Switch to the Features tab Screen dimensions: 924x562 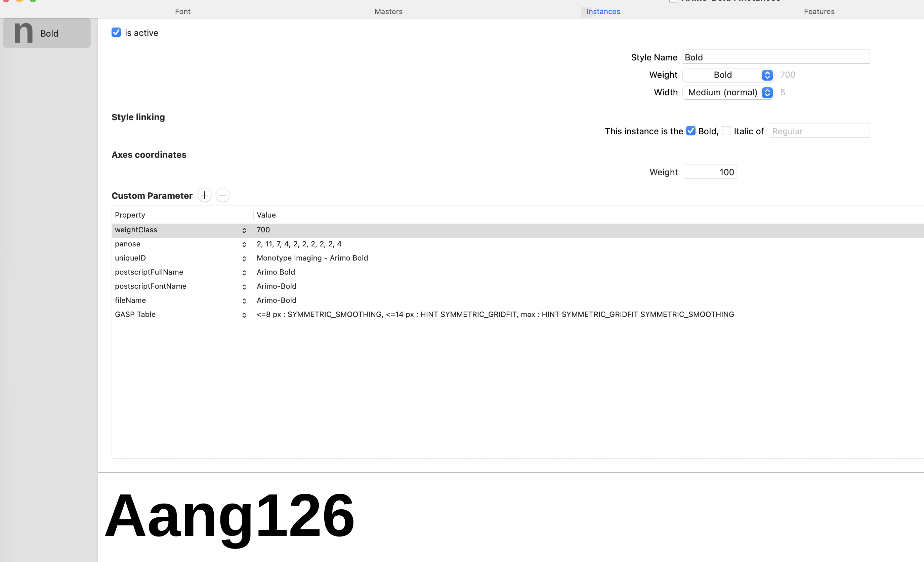pos(819,11)
